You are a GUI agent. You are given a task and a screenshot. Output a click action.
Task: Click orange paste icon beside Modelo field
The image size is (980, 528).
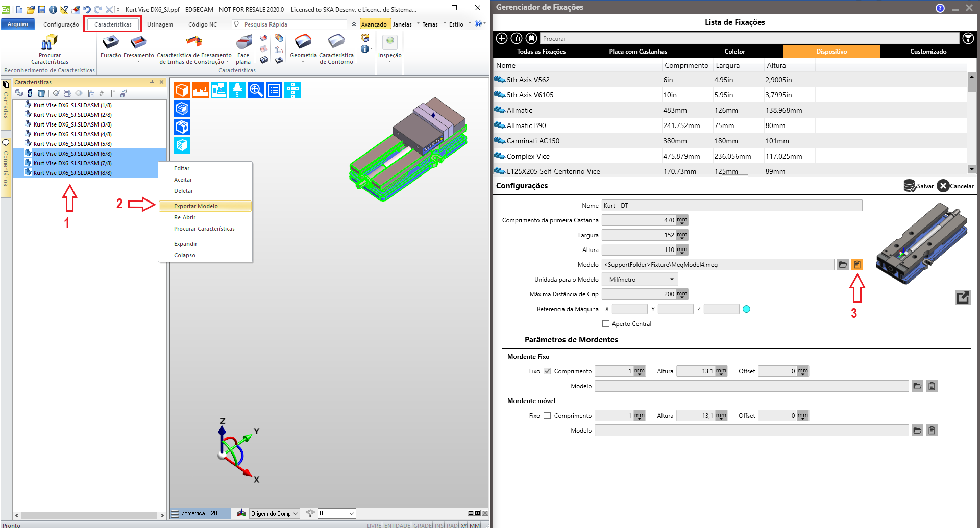pos(857,264)
